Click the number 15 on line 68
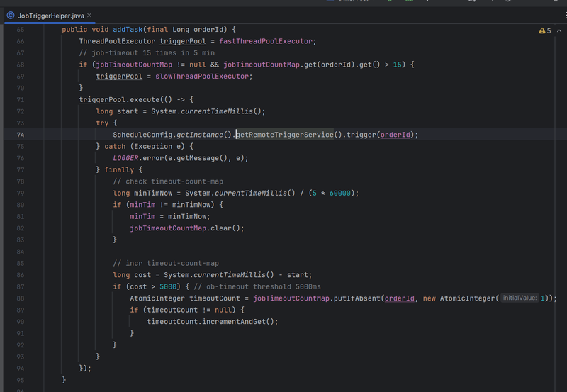The image size is (567, 392). tap(398, 65)
